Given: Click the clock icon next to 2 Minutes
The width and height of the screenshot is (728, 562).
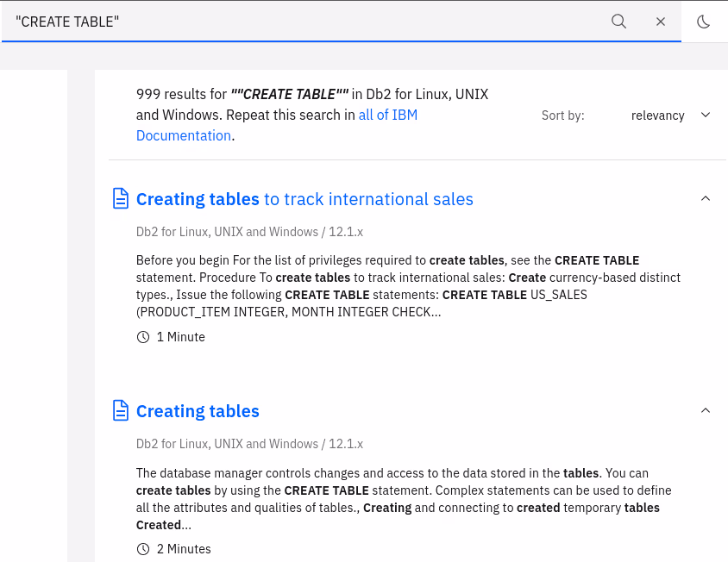Looking at the screenshot, I should [x=143, y=549].
